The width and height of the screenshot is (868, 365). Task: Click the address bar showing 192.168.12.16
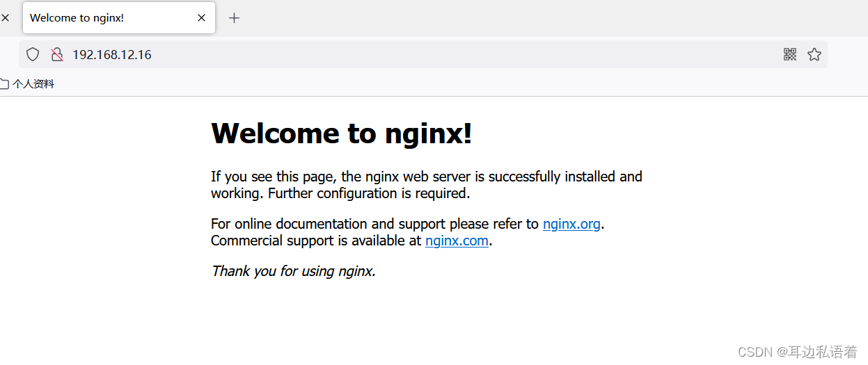425,54
